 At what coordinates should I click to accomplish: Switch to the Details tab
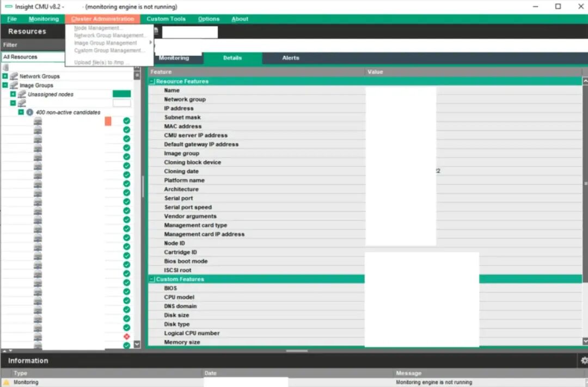click(232, 58)
